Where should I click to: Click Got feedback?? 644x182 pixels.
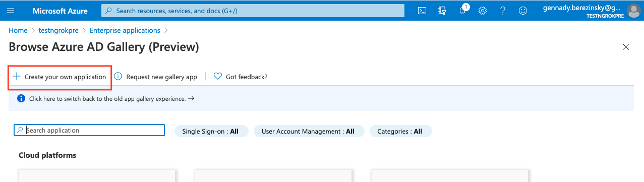[247, 77]
